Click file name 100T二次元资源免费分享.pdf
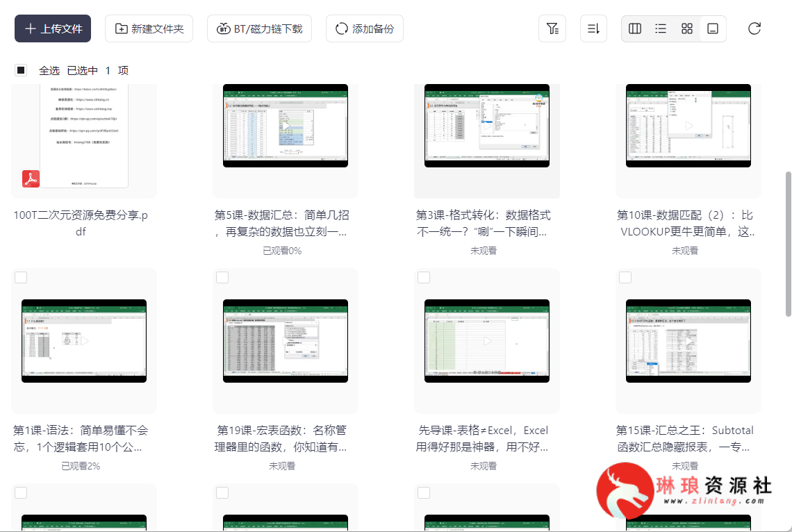Viewport: 792px width, 532px height. pyautogui.click(x=81, y=223)
